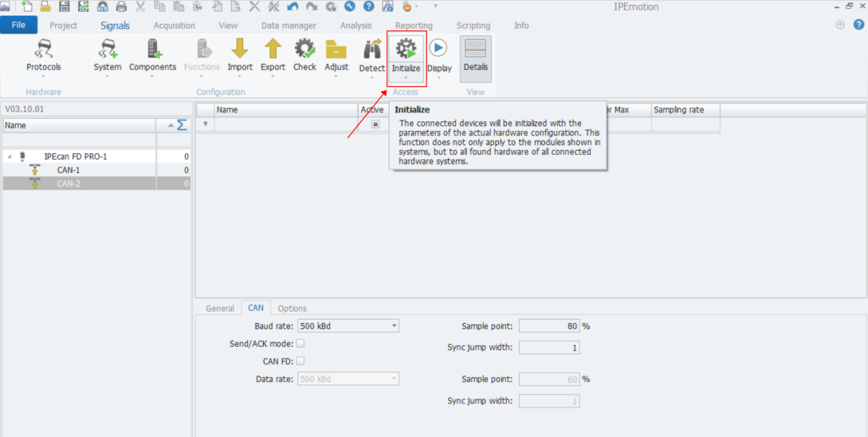Click the Initialize gear icon
The image size is (868, 437).
[x=406, y=49]
